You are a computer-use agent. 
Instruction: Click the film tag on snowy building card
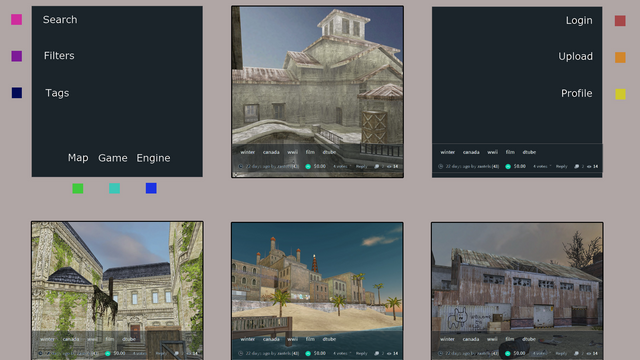tap(310, 152)
